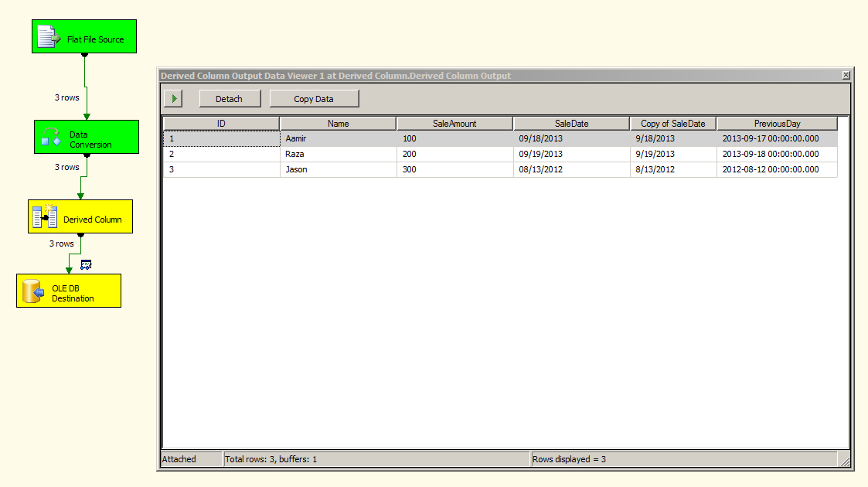Sort by the ID column header
The width and height of the screenshot is (868, 487).
point(220,123)
